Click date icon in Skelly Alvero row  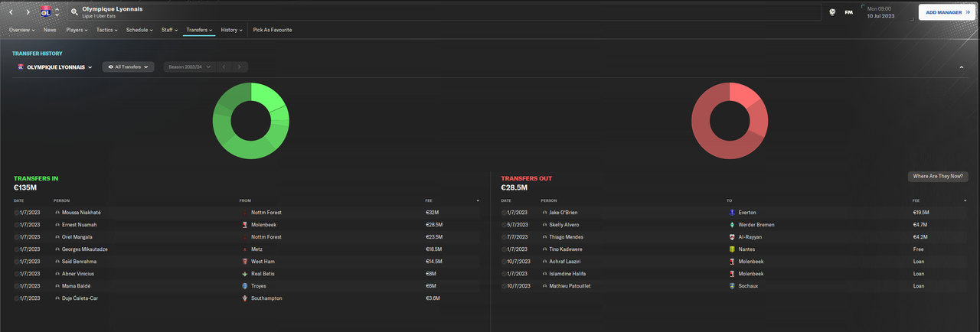[505, 225]
